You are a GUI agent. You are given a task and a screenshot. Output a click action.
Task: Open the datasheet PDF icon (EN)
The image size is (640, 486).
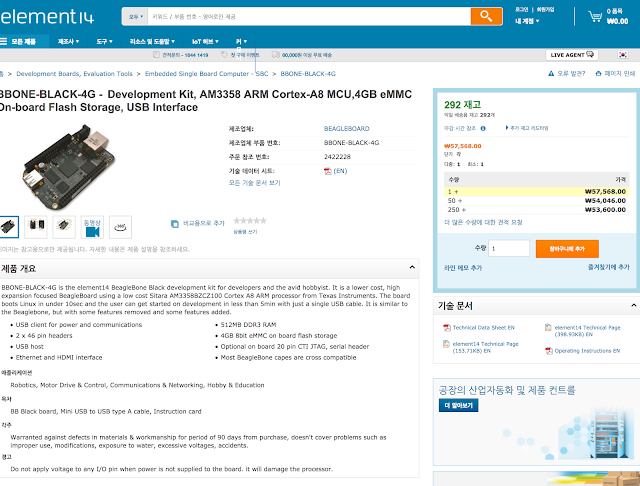pos(327,171)
